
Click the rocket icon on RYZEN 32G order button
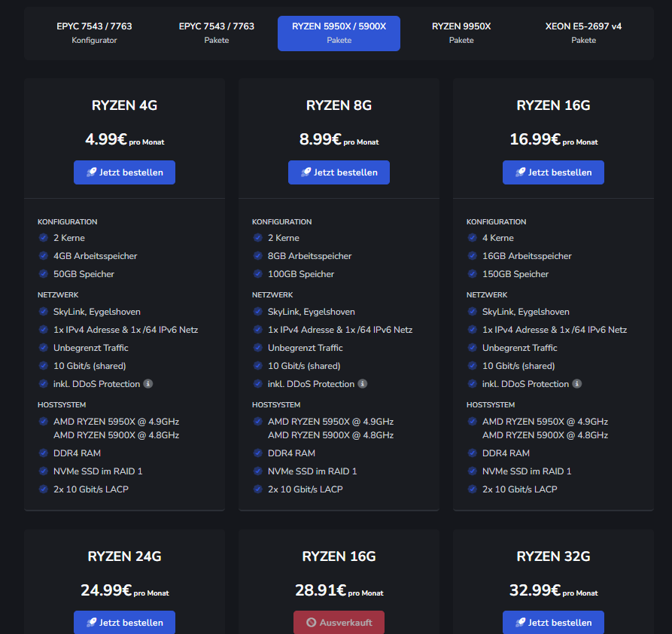[x=520, y=623]
